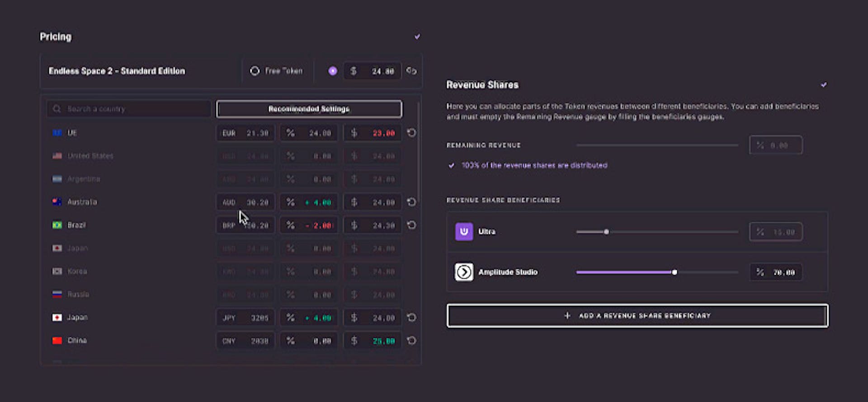Click the Revenue Shares section checkmark

coord(824,84)
